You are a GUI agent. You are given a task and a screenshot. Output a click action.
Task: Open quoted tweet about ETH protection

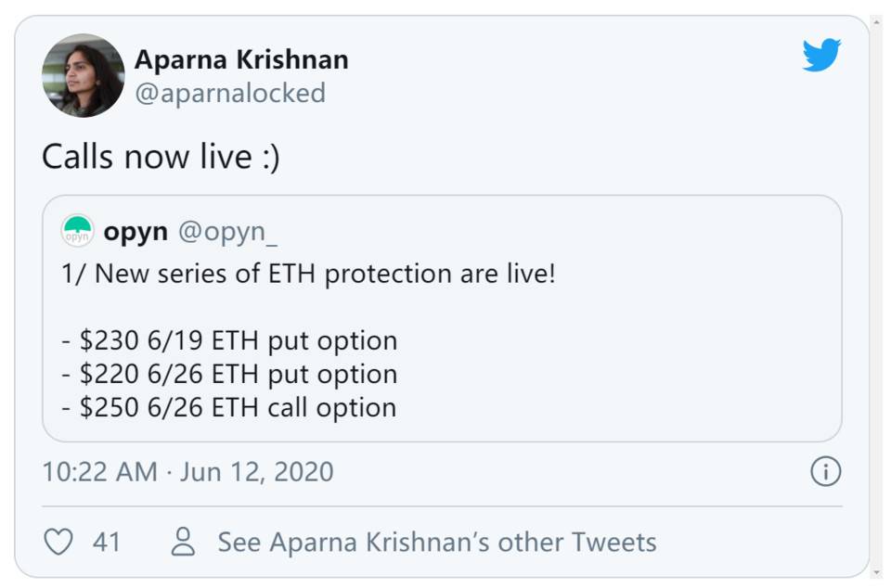(442, 318)
